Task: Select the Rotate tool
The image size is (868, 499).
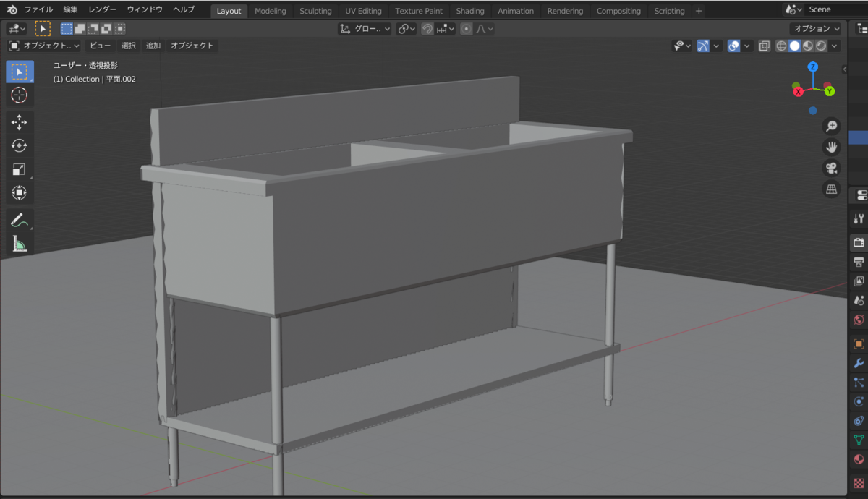Action: click(x=20, y=146)
